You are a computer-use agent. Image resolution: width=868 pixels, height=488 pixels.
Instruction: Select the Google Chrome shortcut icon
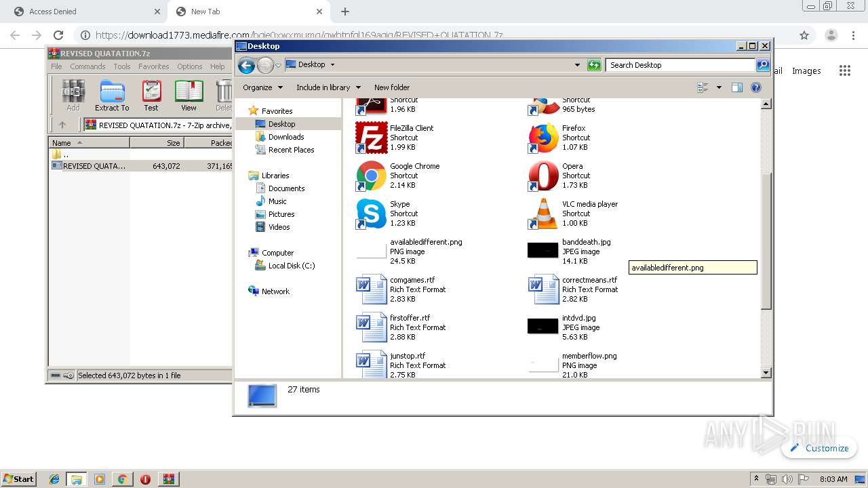tap(371, 176)
